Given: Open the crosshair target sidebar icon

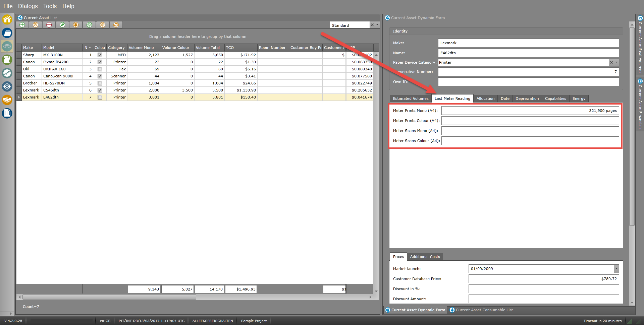Looking at the screenshot, I should 7,86.
